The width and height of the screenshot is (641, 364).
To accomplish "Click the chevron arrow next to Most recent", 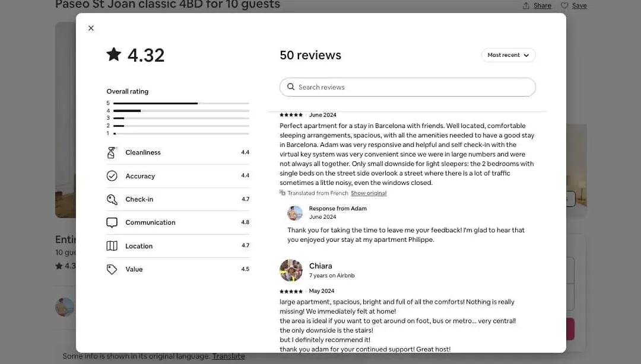I will (526, 55).
